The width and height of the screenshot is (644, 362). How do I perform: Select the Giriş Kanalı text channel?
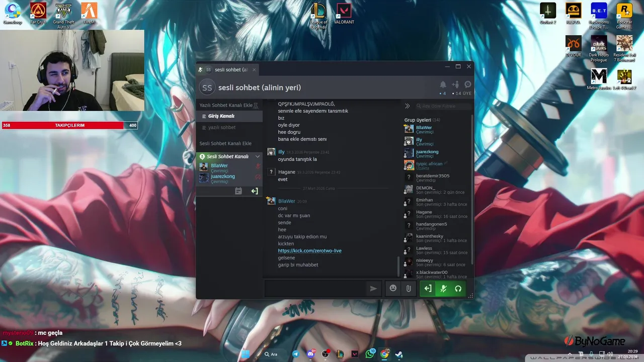(x=229, y=116)
